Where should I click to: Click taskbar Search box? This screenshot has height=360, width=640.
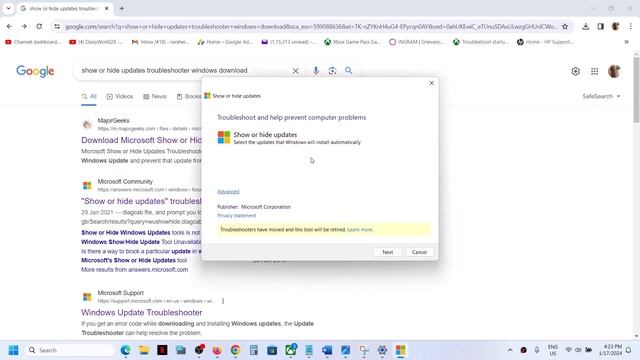(x=69, y=350)
